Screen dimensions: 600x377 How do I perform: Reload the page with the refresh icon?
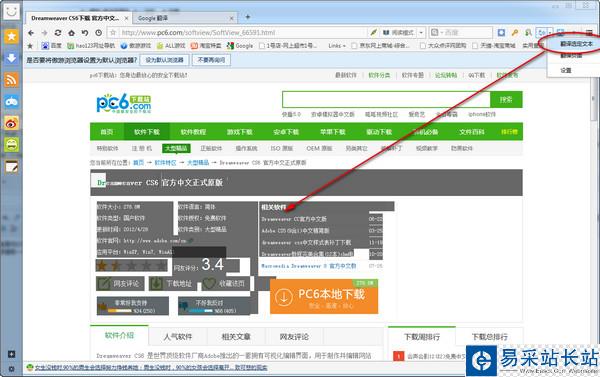(58, 33)
